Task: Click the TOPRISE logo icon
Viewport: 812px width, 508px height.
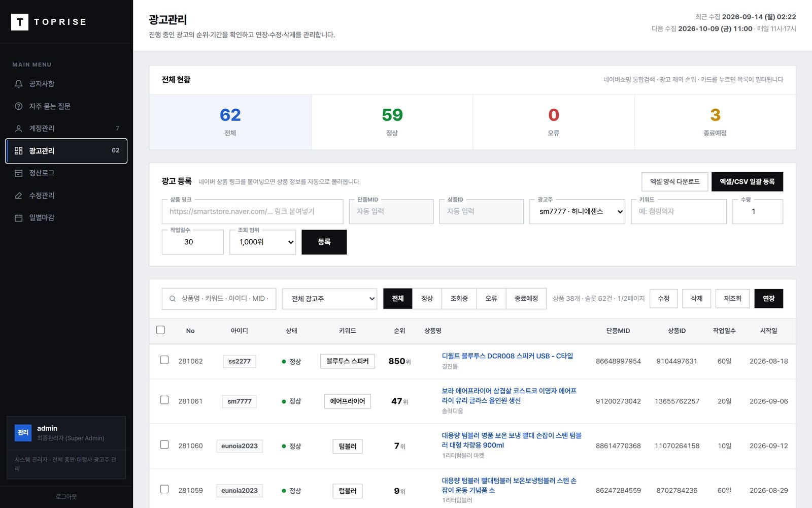Action: click(20, 22)
